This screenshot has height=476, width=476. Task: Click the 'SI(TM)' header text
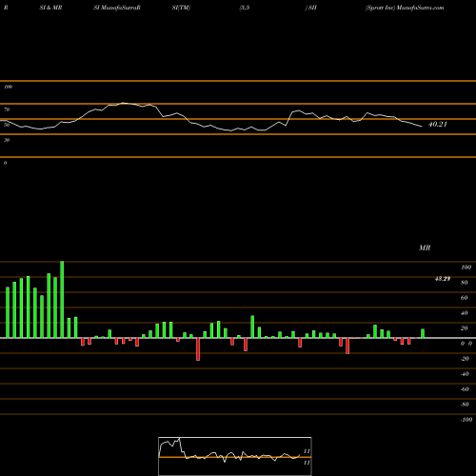tap(181, 8)
